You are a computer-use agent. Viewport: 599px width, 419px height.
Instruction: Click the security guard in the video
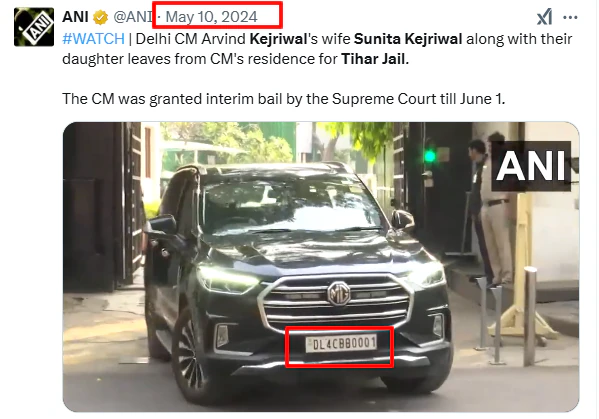point(495,208)
